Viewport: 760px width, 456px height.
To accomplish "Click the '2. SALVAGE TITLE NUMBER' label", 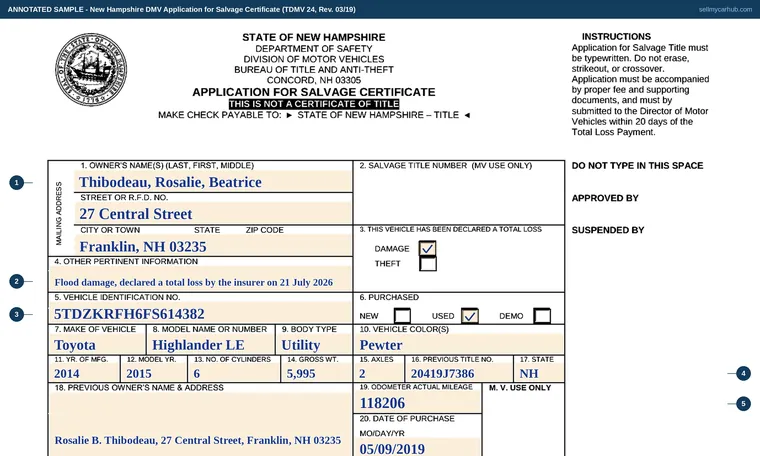I will pos(445,166).
